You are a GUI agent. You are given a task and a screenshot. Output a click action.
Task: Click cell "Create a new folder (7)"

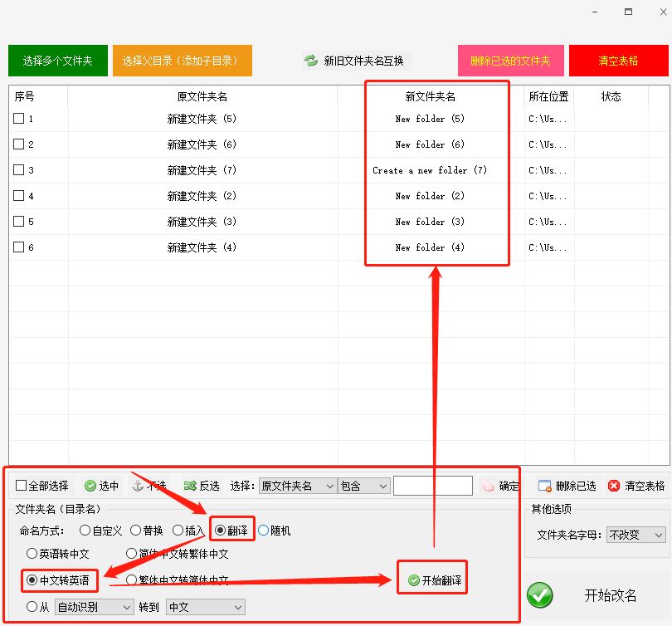(430, 170)
